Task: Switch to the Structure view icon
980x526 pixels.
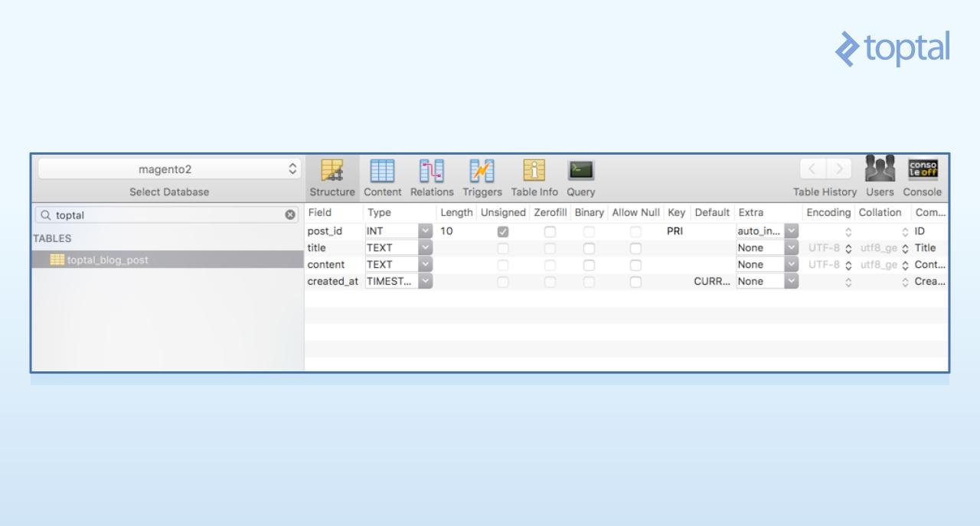Action: [x=332, y=172]
